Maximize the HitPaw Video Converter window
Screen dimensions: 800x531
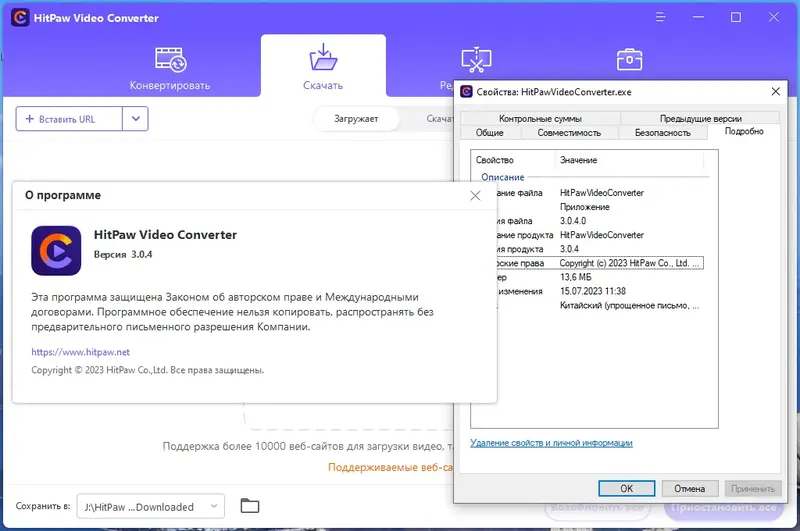pos(736,17)
